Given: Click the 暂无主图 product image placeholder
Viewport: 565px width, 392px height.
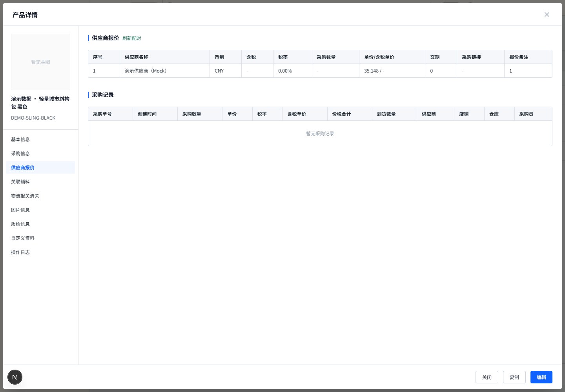Looking at the screenshot, I should (41, 62).
